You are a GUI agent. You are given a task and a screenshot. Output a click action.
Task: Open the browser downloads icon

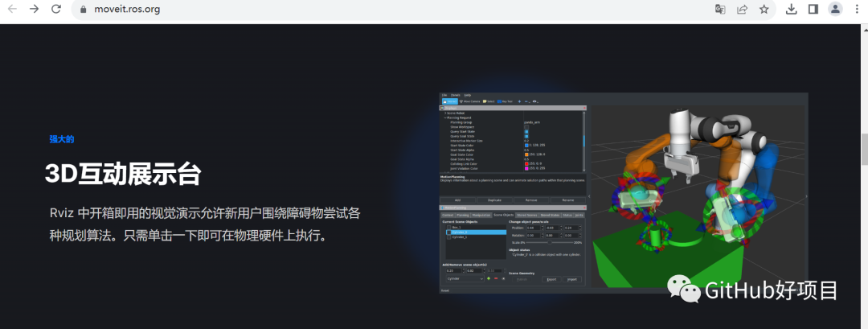[792, 9]
